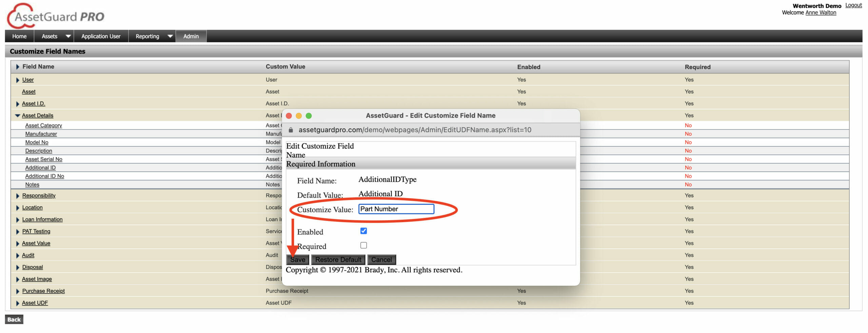Open the PAT Testing link
This screenshot has width=868, height=333.
coord(36,232)
